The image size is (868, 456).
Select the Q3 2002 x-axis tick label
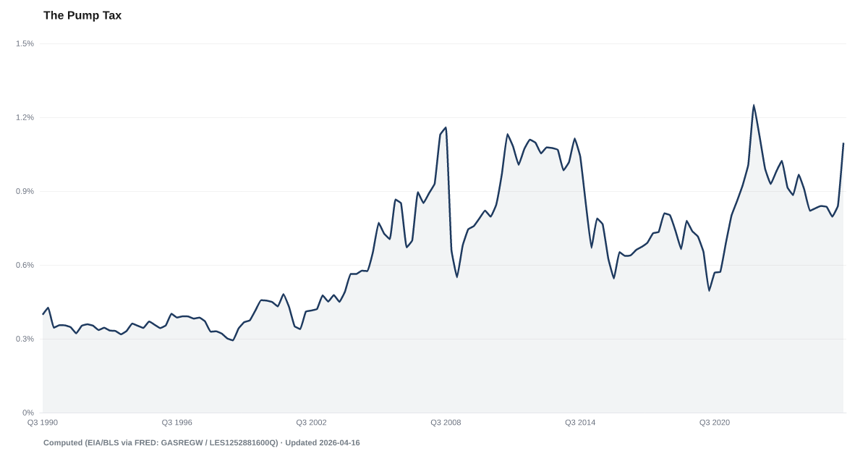pos(311,422)
